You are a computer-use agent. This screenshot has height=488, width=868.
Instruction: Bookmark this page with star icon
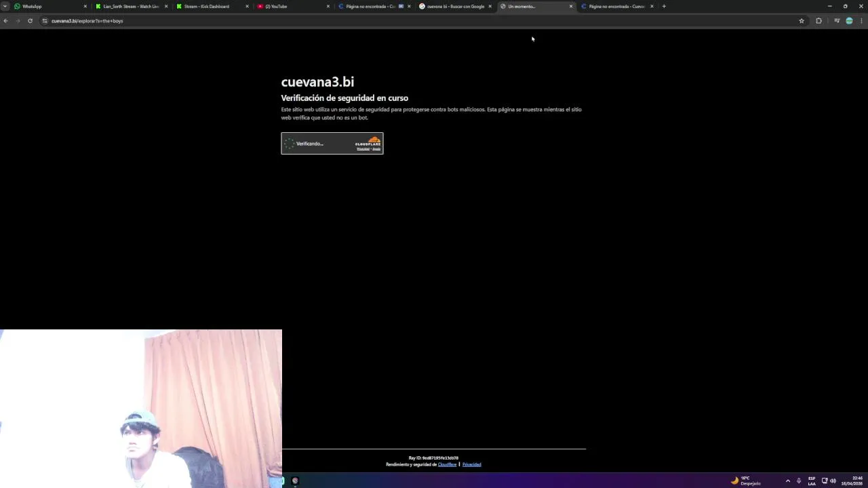coord(802,21)
